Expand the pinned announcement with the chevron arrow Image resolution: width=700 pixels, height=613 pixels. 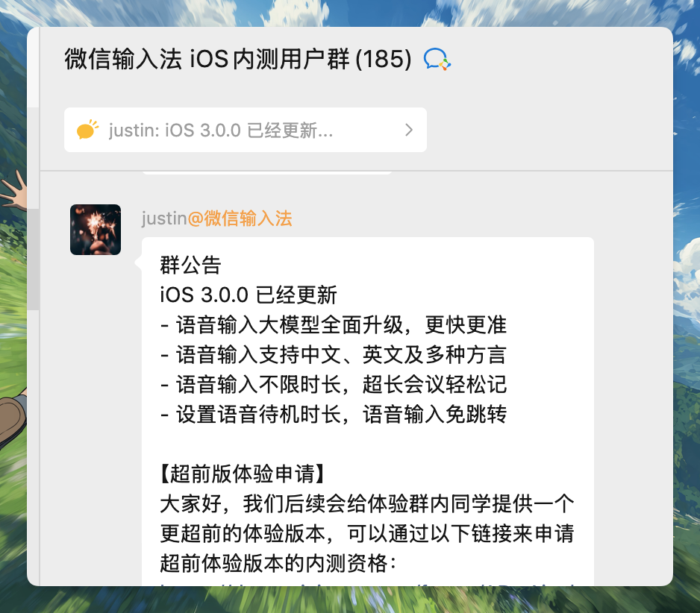coord(408,130)
